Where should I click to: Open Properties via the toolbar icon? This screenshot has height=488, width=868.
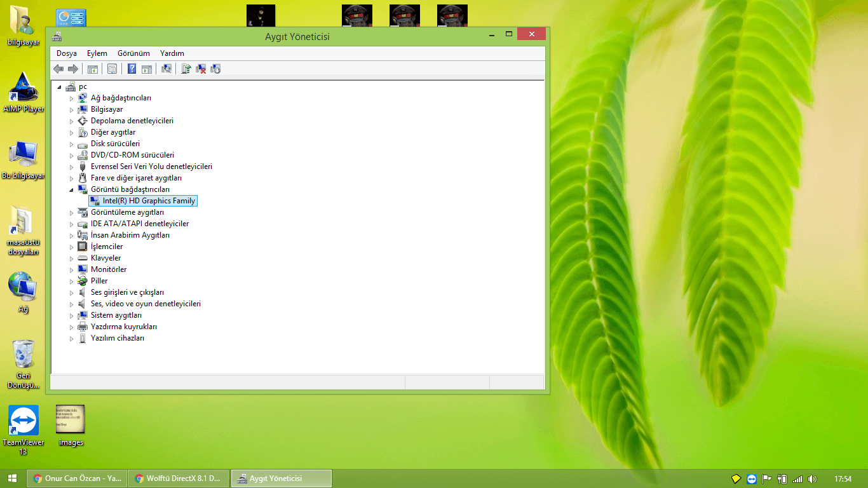(112, 69)
